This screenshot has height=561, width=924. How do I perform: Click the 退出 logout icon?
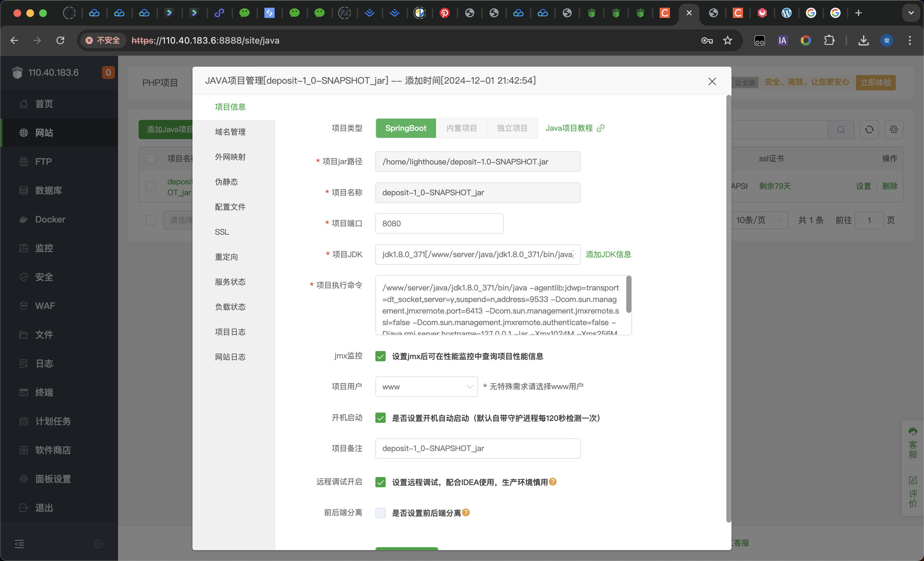(x=24, y=508)
